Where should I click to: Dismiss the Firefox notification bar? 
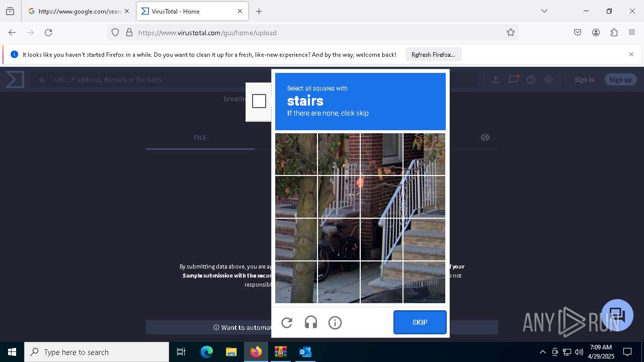(631, 54)
